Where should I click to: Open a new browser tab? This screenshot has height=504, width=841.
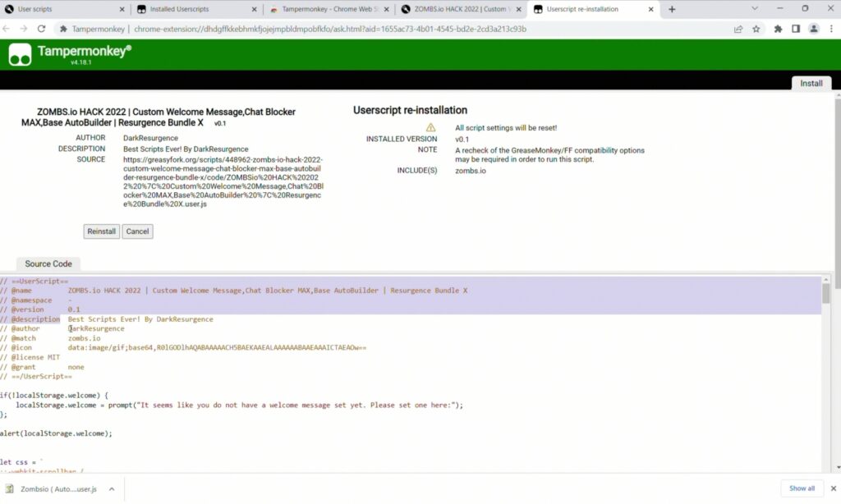(672, 9)
